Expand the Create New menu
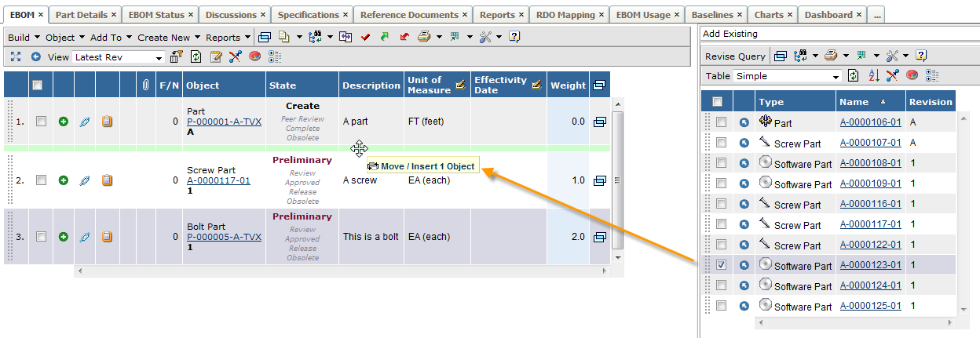 tap(169, 37)
